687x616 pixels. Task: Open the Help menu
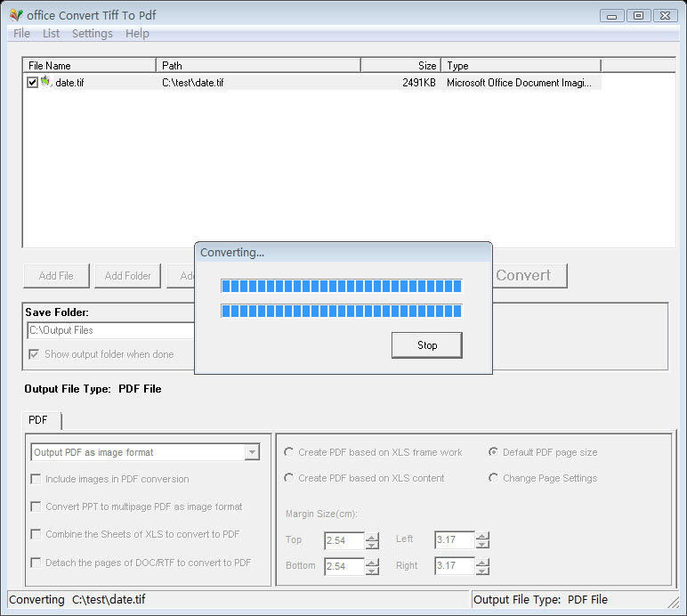pyautogui.click(x=137, y=33)
